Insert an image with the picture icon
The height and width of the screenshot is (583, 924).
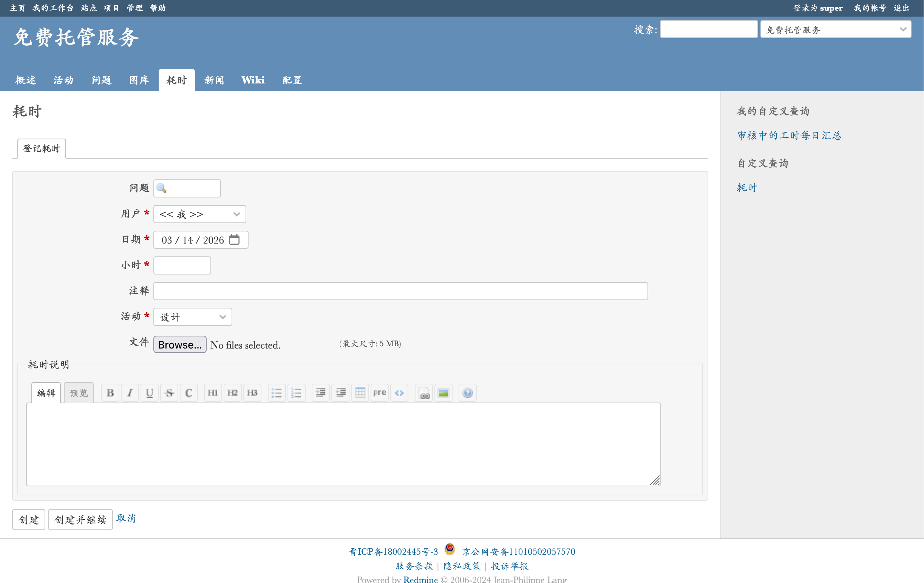[x=443, y=393]
